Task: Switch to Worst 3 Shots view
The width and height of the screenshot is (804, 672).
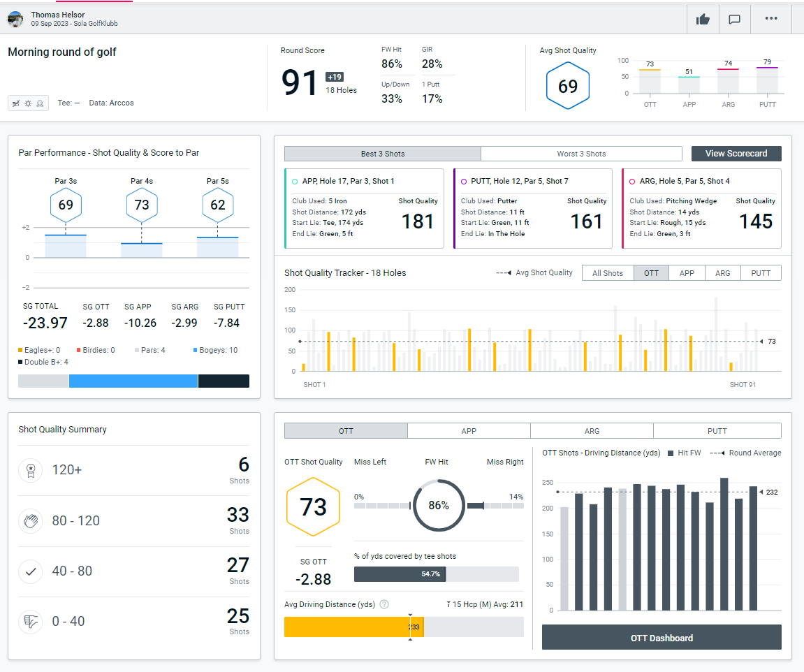Action: (x=581, y=154)
